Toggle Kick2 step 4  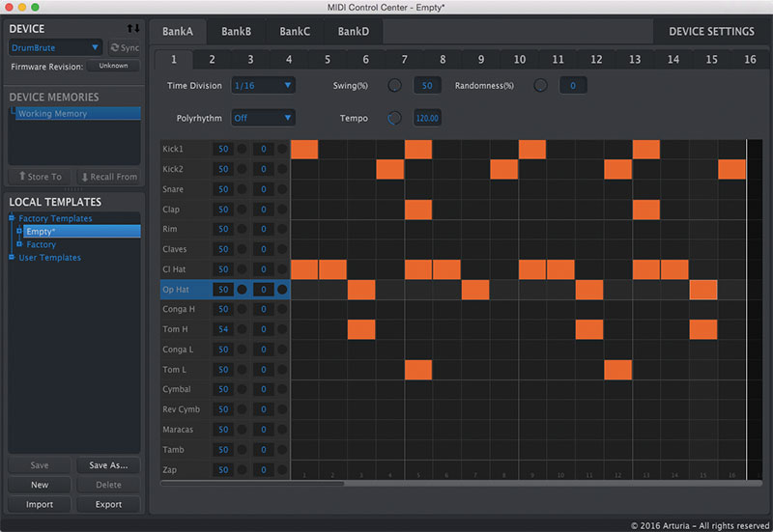(x=390, y=170)
